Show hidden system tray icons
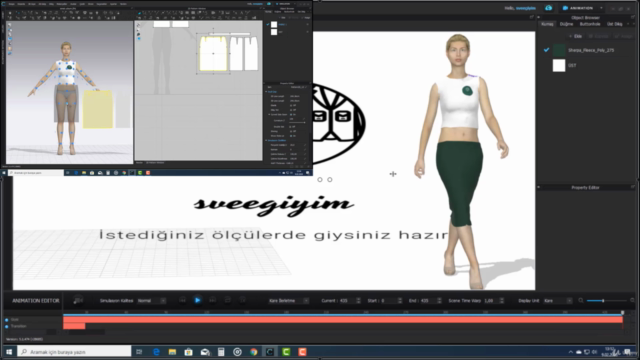Viewport: 640px width, 360px height. [x=571, y=352]
